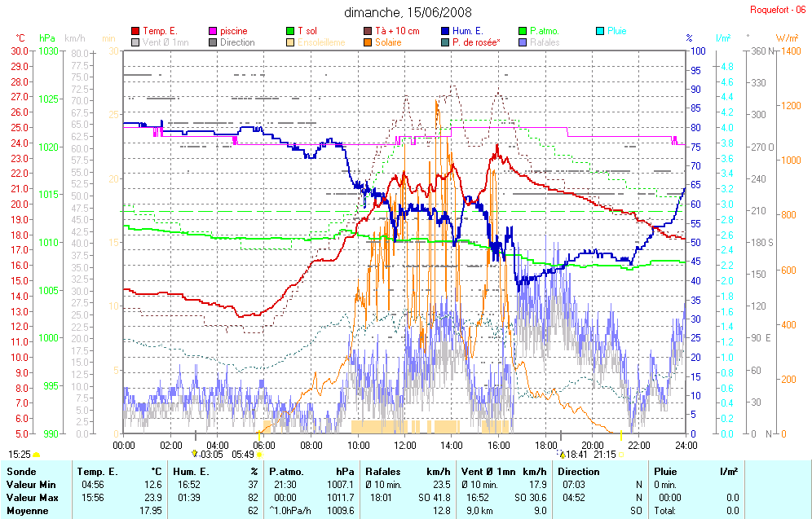Click the brown Tà + 10 cm swatch
This screenshot has width=812, height=519.
tap(368, 31)
